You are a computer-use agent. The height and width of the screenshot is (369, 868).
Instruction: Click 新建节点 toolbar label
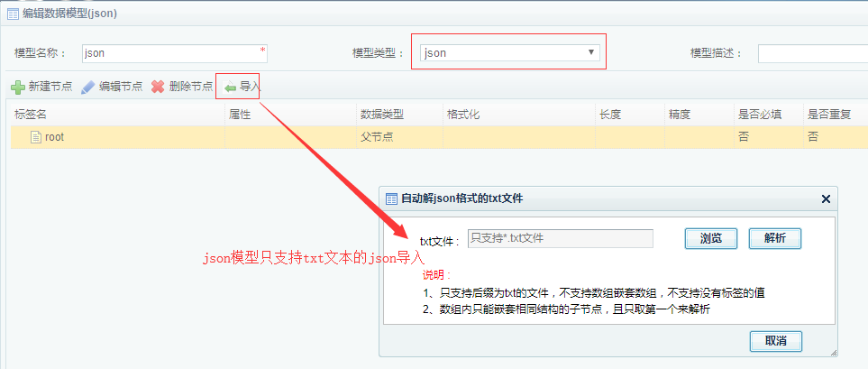(x=50, y=87)
